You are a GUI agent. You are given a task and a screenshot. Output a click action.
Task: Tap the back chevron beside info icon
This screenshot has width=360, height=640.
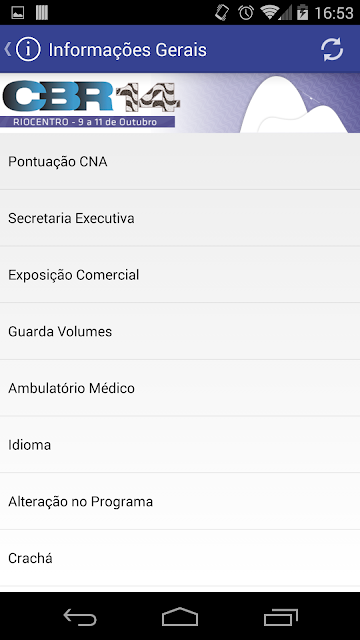7,49
